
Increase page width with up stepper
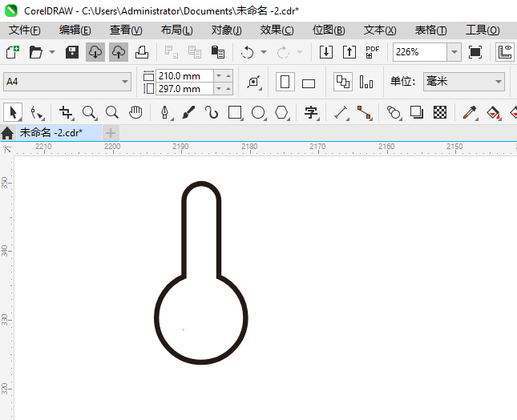[x=228, y=76]
